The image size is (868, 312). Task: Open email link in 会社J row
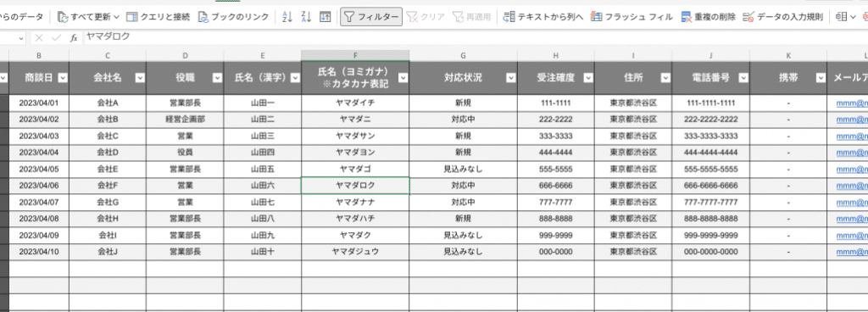click(x=852, y=252)
